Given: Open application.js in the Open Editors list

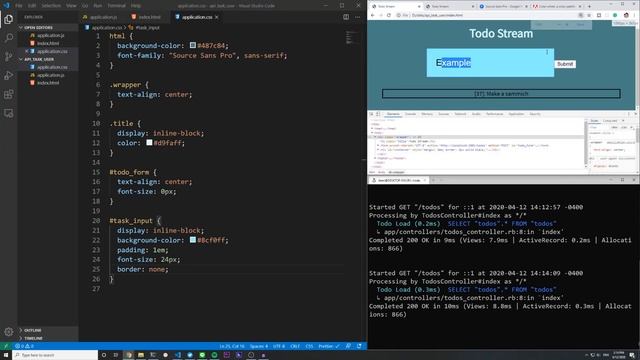Looking at the screenshot, I should pos(51,36).
